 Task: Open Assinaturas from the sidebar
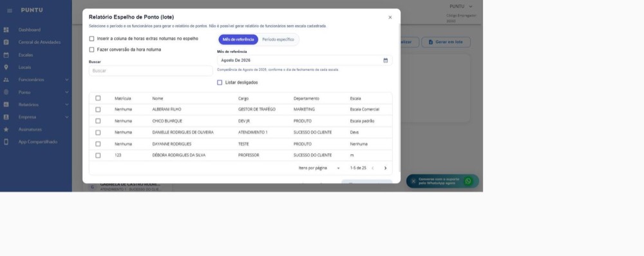point(30,129)
